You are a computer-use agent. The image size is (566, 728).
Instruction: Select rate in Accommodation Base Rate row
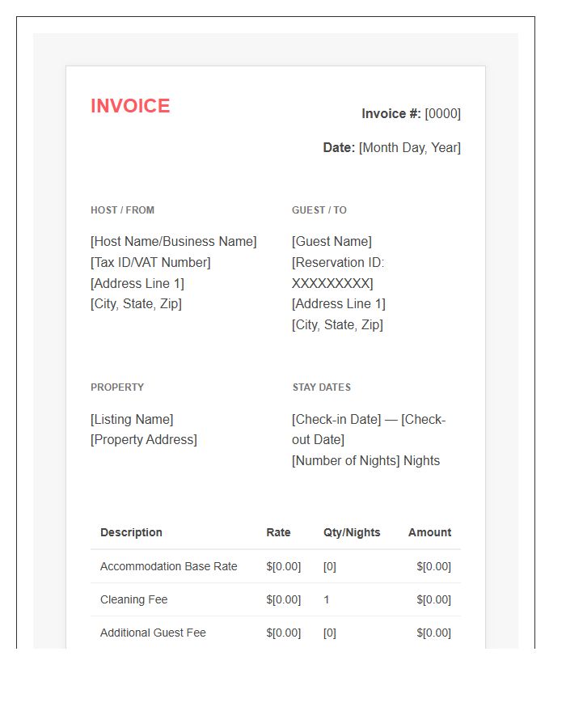(x=284, y=566)
